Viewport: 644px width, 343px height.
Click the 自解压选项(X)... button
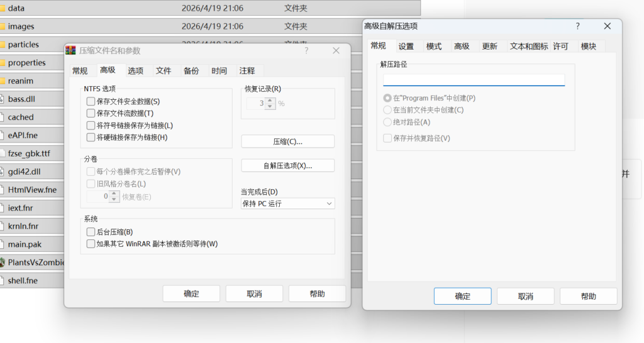click(x=287, y=166)
